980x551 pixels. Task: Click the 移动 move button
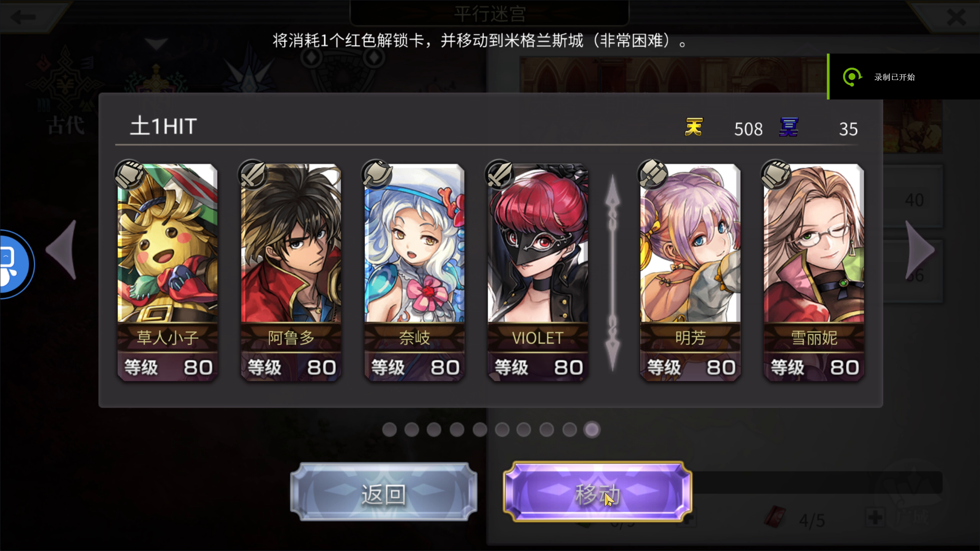tap(598, 492)
